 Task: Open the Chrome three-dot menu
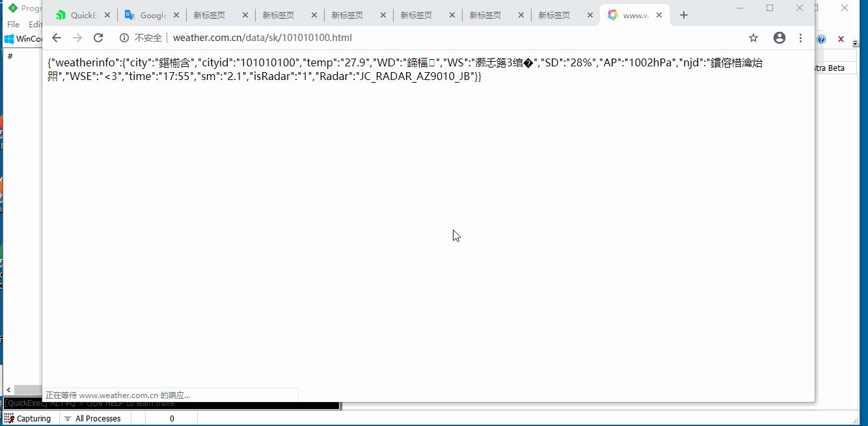pos(800,38)
